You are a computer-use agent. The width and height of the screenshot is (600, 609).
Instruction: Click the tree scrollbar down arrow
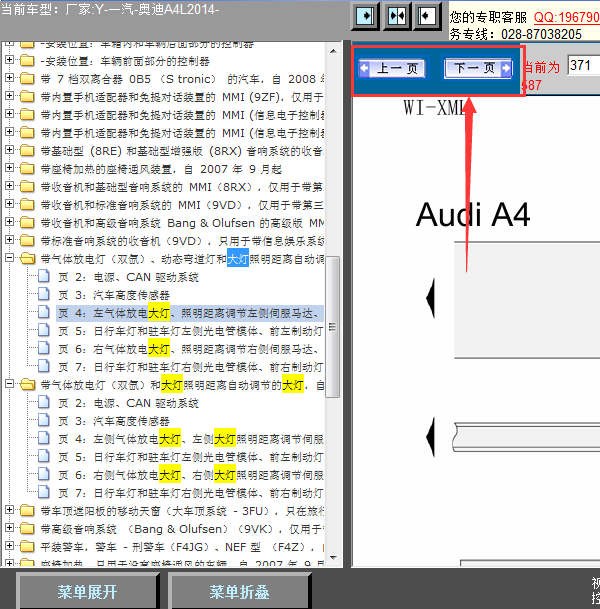coord(333,558)
